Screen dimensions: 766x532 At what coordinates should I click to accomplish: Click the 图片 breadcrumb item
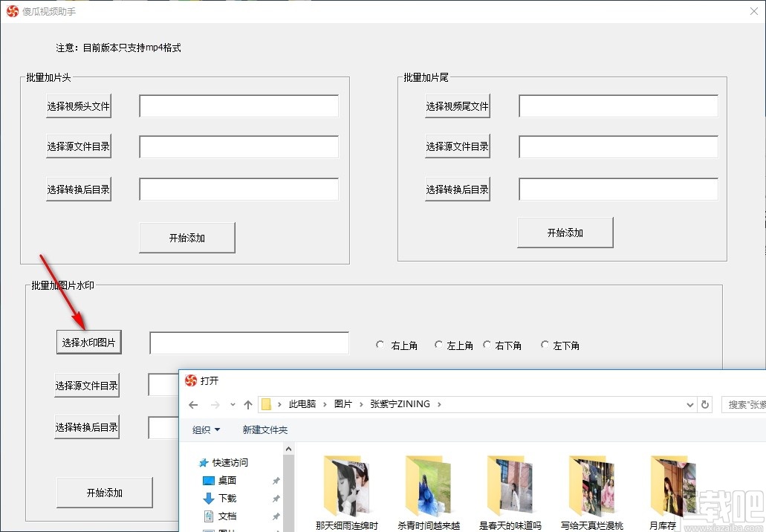click(344, 403)
